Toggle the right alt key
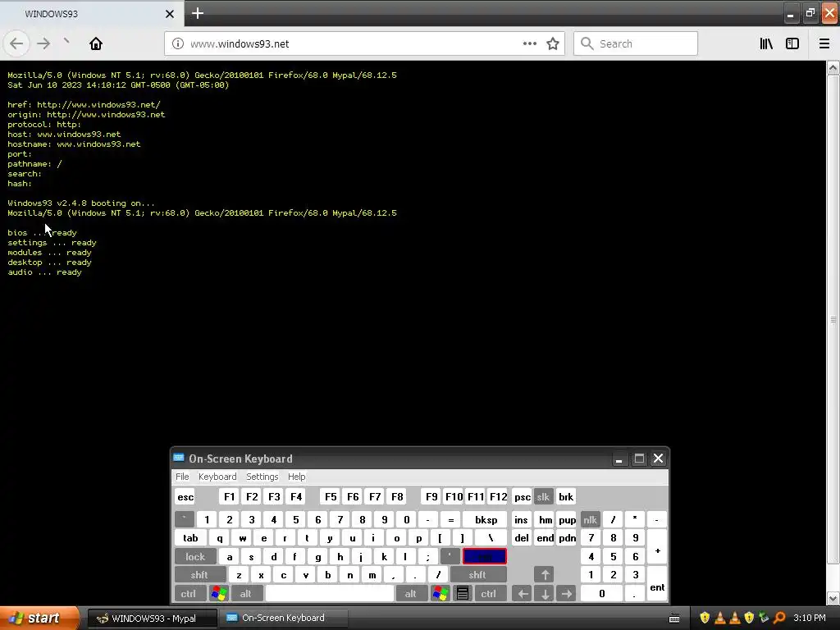 [x=410, y=594]
